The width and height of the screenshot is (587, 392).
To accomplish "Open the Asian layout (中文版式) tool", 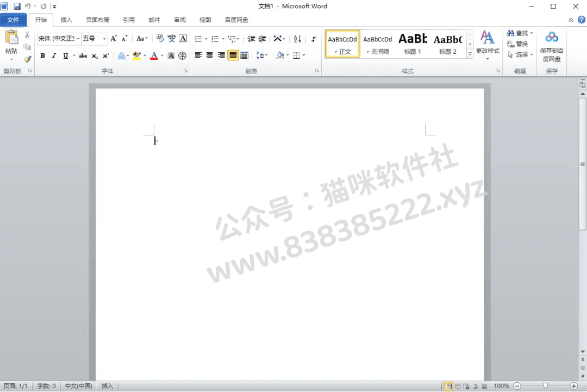I will (x=277, y=39).
